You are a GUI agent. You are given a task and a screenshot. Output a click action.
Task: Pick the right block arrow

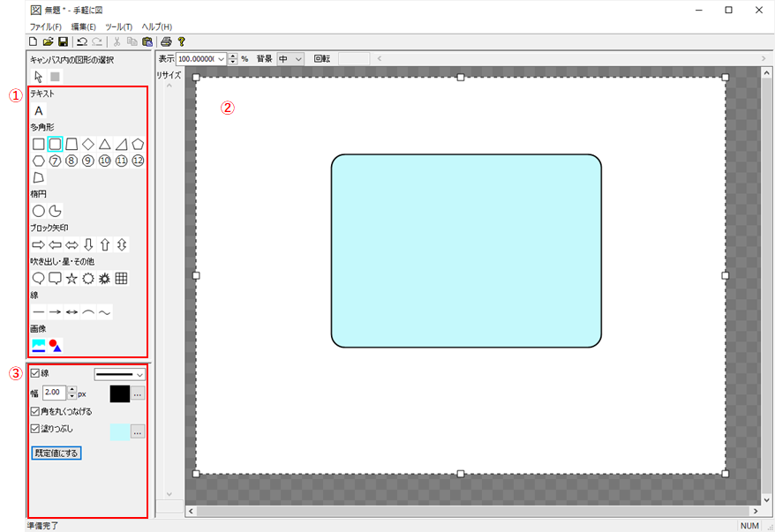(x=39, y=244)
